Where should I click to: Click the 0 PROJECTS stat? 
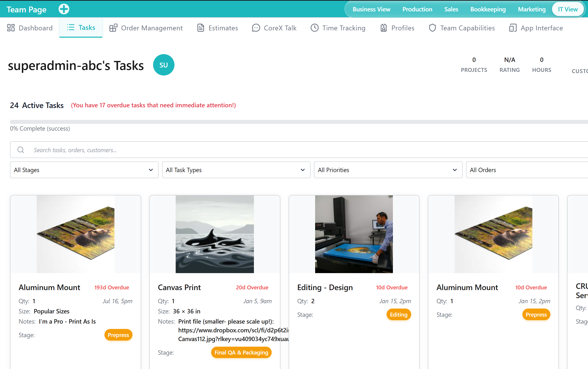coord(474,65)
